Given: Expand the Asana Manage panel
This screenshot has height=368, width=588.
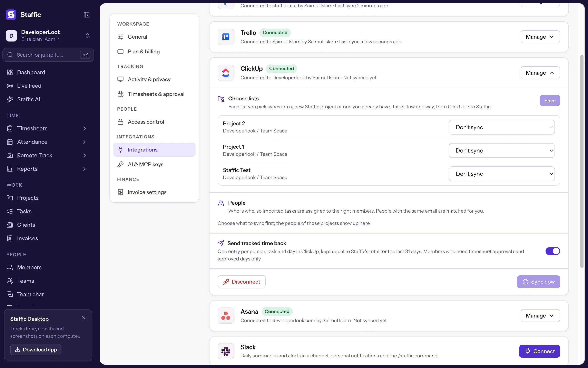Looking at the screenshot, I should click(x=540, y=316).
